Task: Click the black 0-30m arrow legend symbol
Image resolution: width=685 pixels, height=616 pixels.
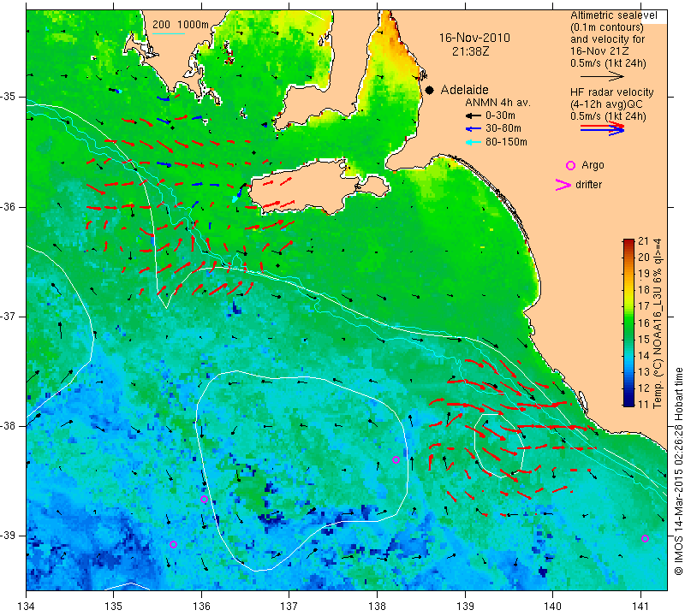Action: (x=473, y=116)
